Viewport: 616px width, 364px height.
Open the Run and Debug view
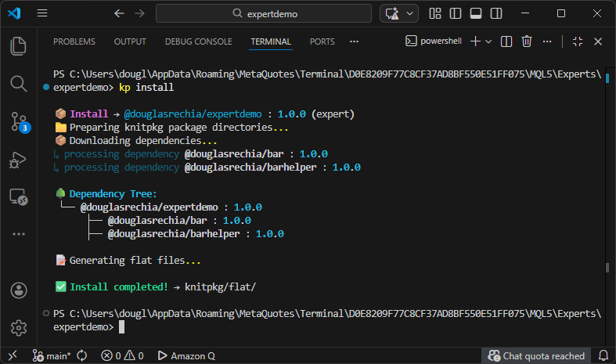tap(19, 160)
